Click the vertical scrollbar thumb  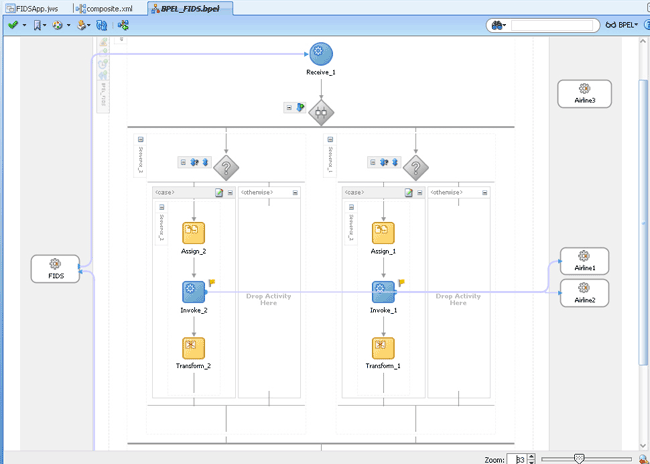click(643, 222)
